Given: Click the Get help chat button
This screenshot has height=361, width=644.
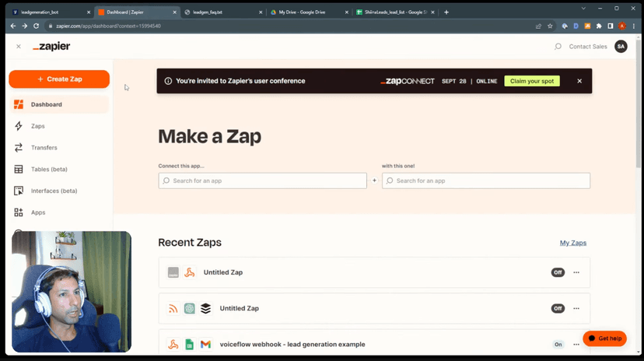Looking at the screenshot, I should click(604, 338).
